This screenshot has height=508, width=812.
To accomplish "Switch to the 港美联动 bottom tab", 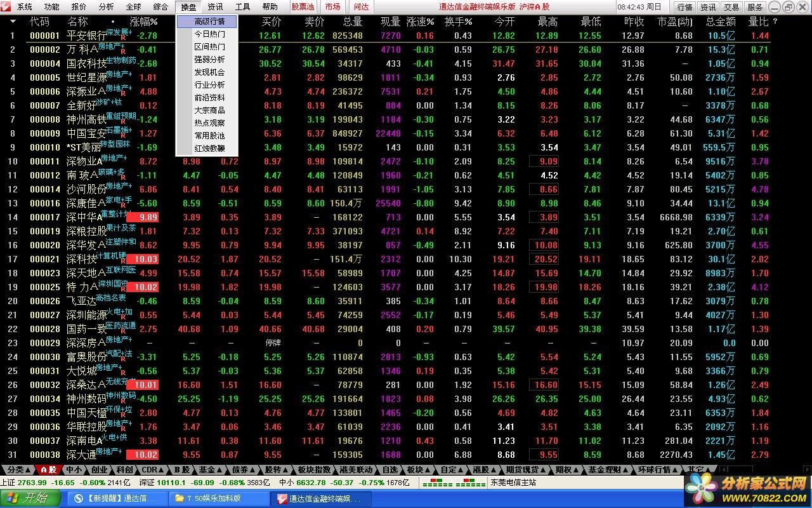I will (356, 470).
